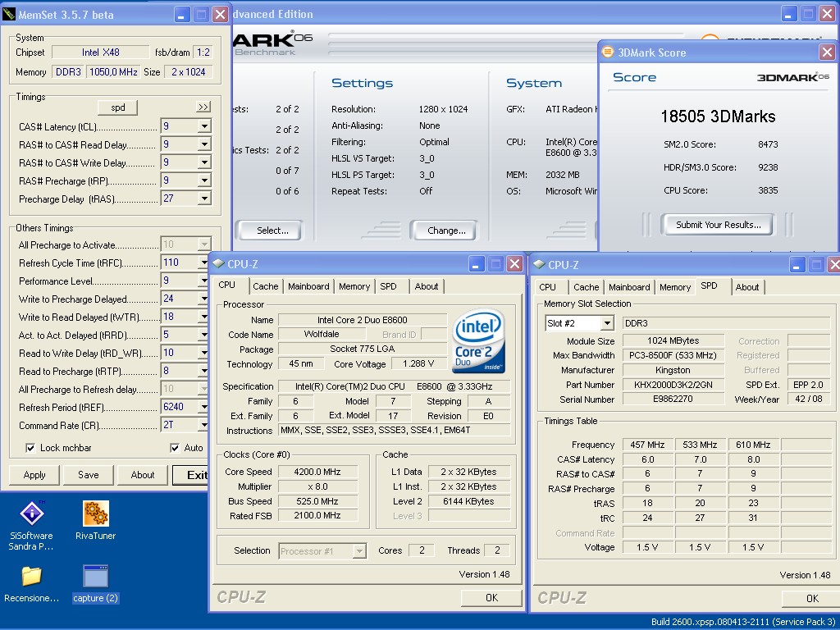Open About tab in left CPU-Z
This screenshot has width=840, height=630.
pyautogui.click(x=427, y=286)
